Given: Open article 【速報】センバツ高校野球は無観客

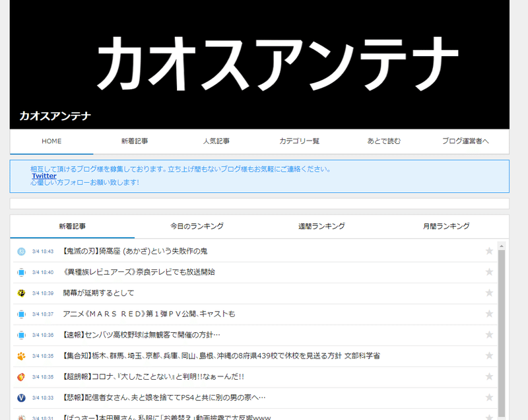Looking at the screenshot, I should (141, 335).
